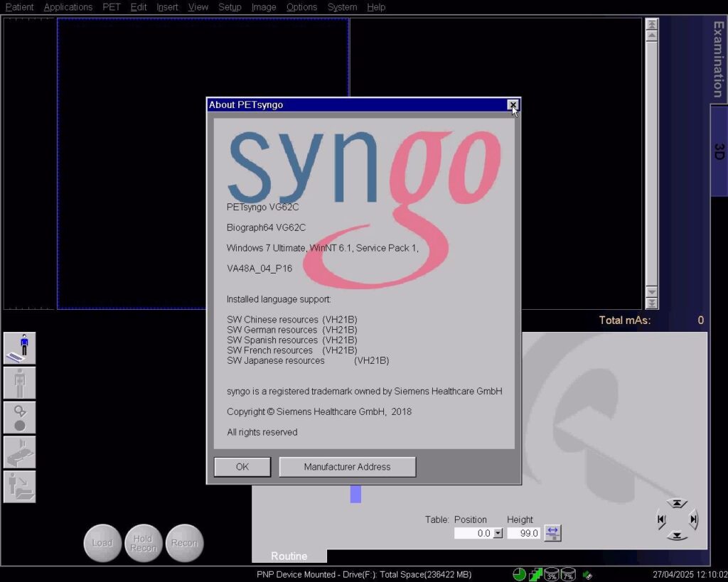Click the right skip-to-end navigation arrow
The height and width of the screenshot is (582, 728).
pos(693,519)
